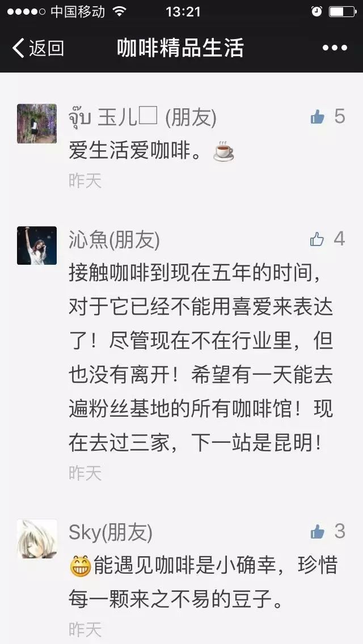
Task: Tap Sky's anime avatar image
Action: 37,539
